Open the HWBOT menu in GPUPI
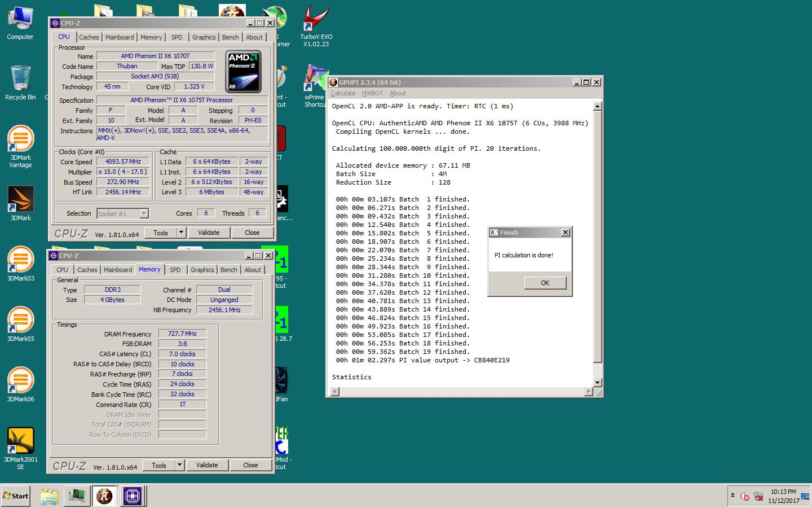This screenshot has height=508, width=812. tap(372, 94)
